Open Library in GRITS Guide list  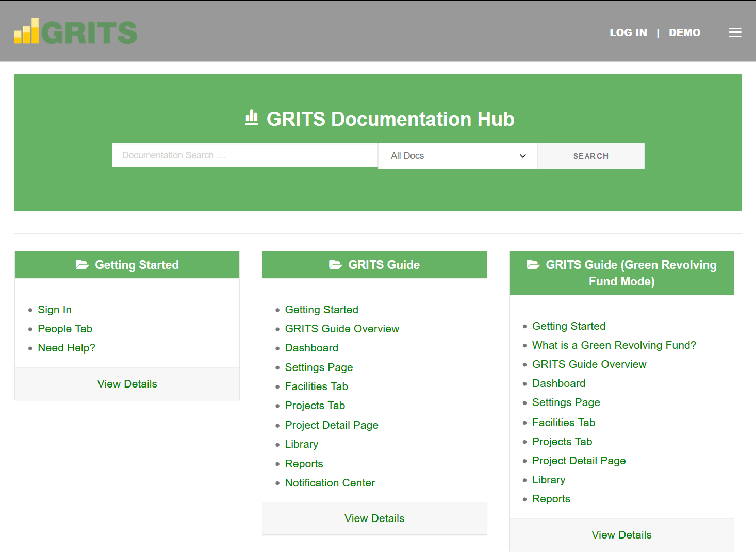[x=302, y=444]
